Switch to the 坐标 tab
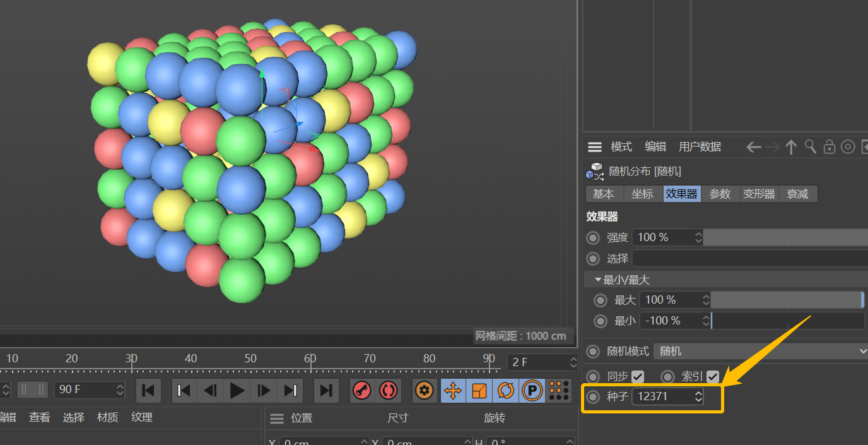Screen dimensions: 868x445 tap(643, 194)
